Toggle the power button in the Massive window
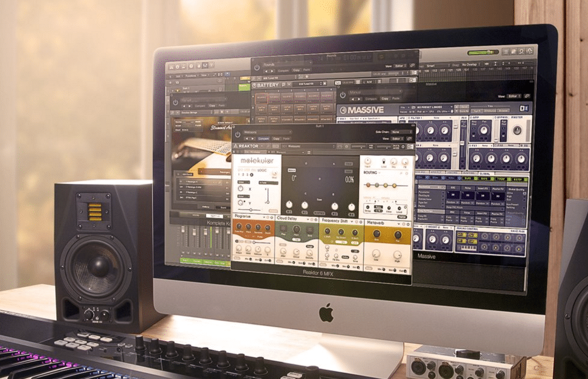The image size is (588, 379). coord(343,95)
